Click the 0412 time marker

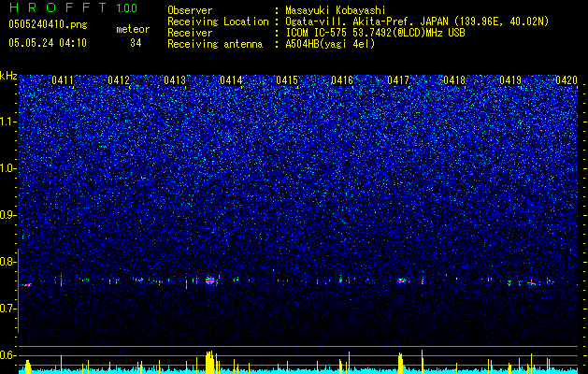coord(119,80)
